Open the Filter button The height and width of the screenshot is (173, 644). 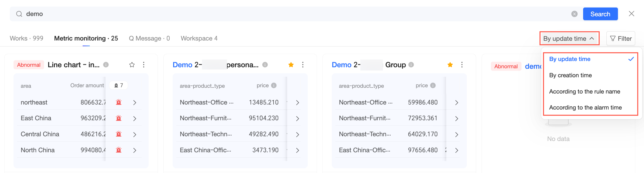coord(621,38)
